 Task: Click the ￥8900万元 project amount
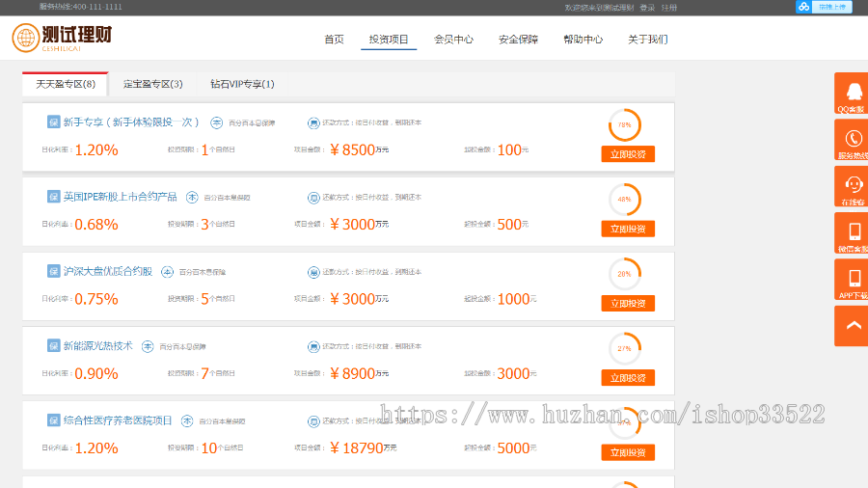click(360, 374)
